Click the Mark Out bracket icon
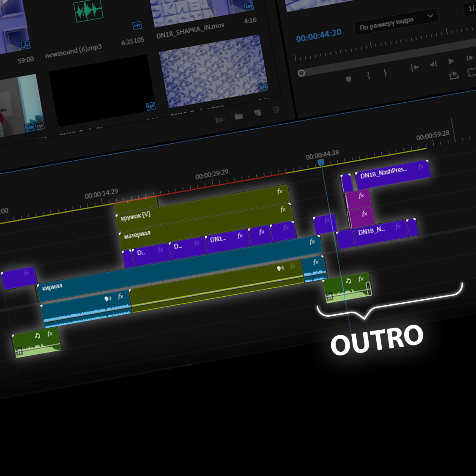 [385, 73]
